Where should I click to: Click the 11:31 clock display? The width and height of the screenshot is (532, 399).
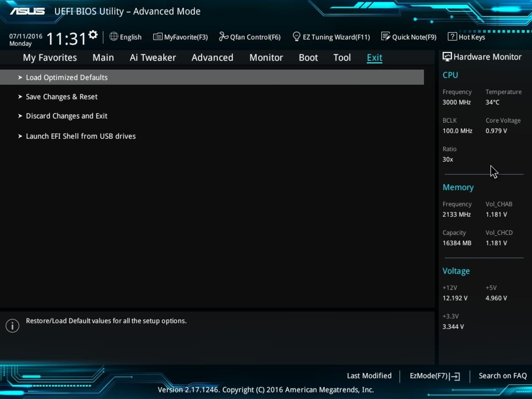click(66, 39)
